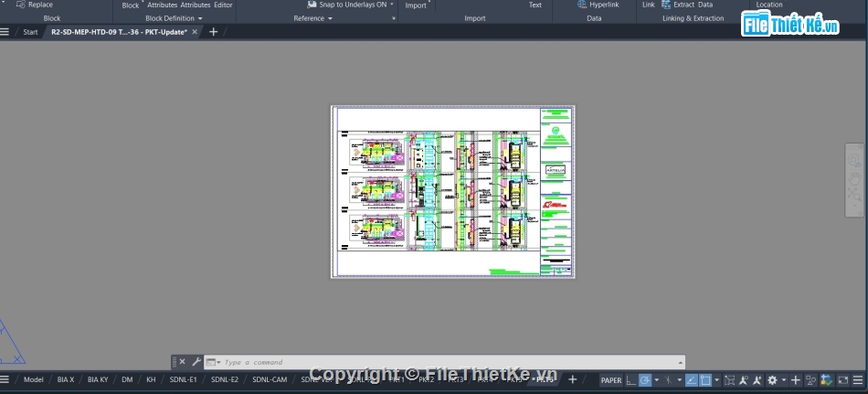The image size is (868, 394).
Task: Click the navigation bar pan hand
Action: click(x=854, y=178)
